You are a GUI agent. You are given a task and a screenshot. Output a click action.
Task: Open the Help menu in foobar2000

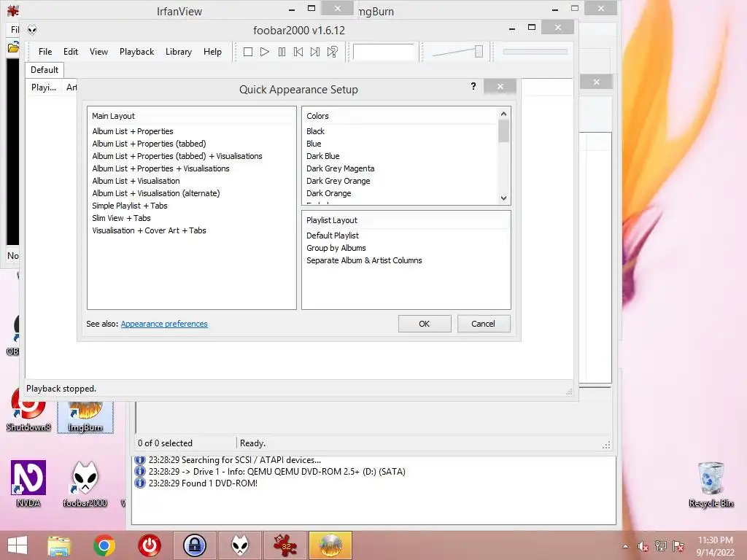click(x=212, y=52)
